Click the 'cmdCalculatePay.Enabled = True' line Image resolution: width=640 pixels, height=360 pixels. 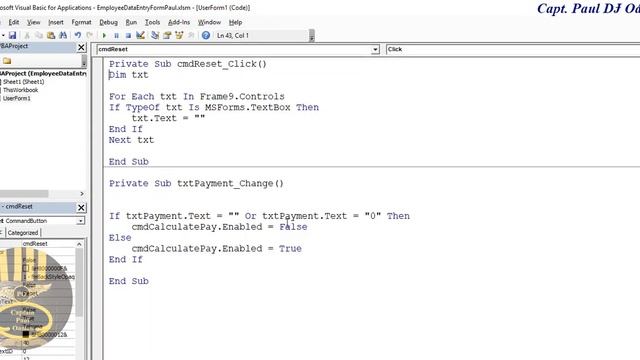(217, 249)
